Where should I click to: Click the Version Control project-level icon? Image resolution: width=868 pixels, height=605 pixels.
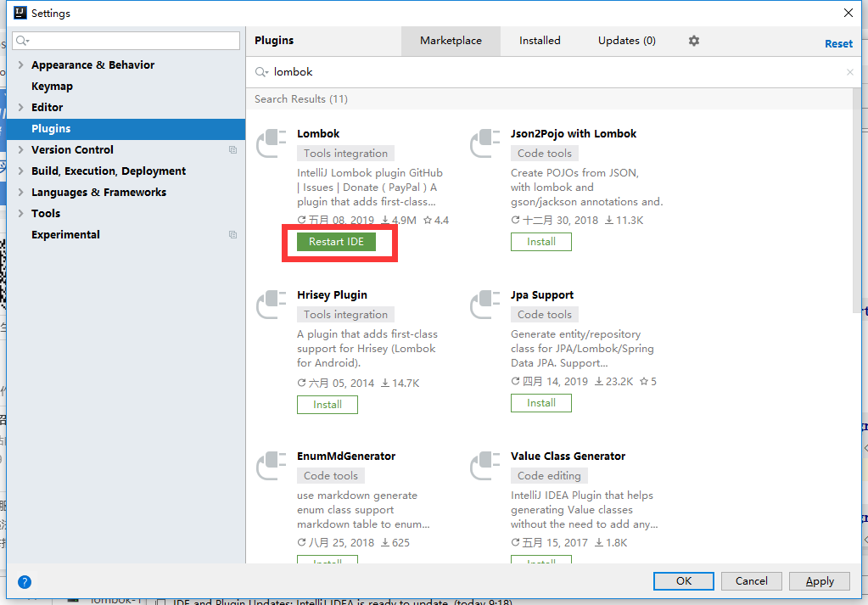[x=233, y=150]
